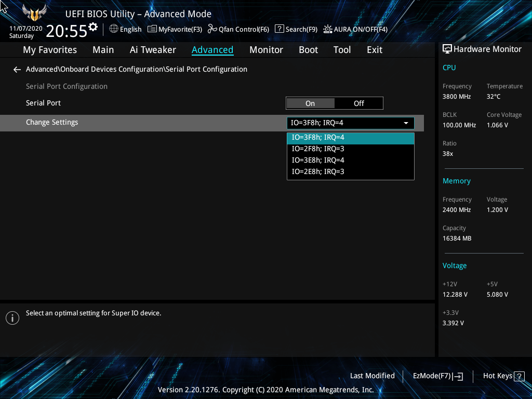Open MyFavorite(F3) list icon
The height and width of the screenshot is (399, 532).
pyautogui.click(x=152, y=29)
